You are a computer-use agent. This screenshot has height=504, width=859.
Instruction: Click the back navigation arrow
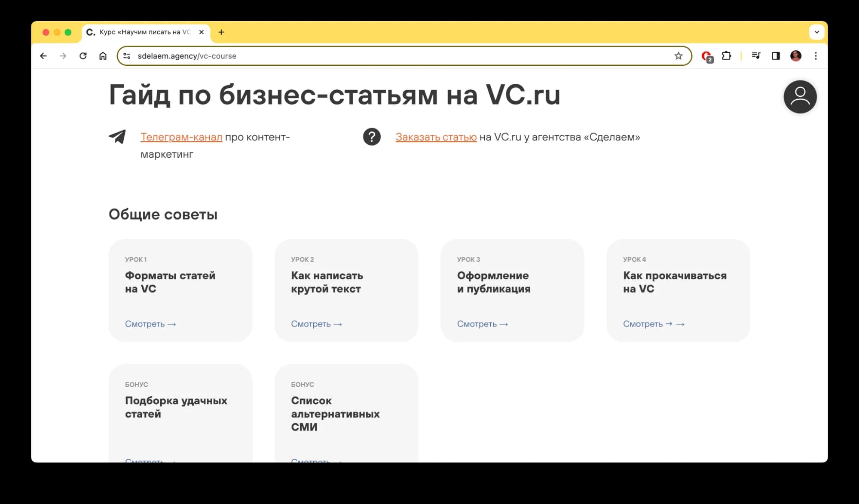click(43, 56)
